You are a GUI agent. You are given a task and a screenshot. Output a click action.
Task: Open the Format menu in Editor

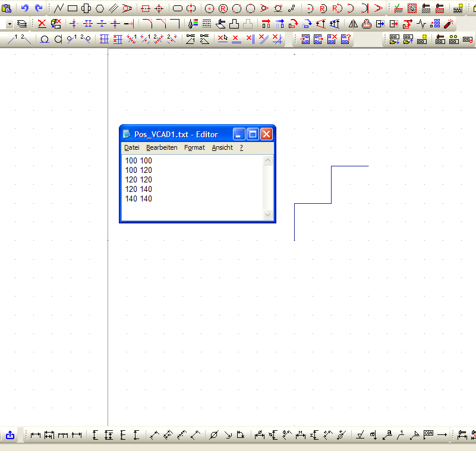pyautogui.click(x=194, y=147)
